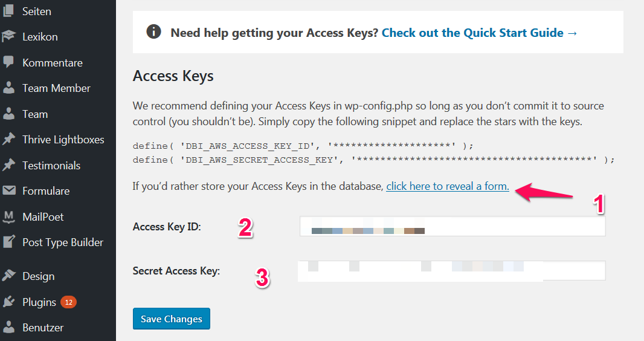Open the Team Member menu item
Image resolution: width=644 pixels, height=341 pixels.
coord(56,88)
